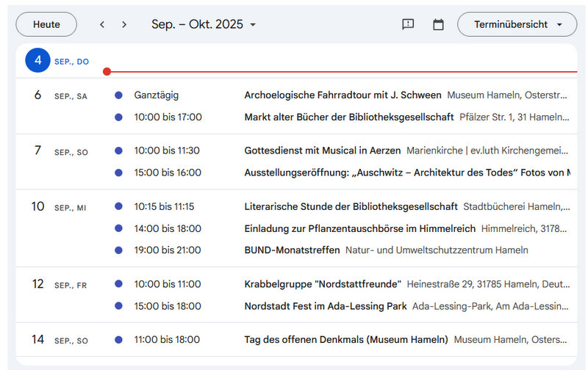Viewport: 588px width, 370px height.
Task: Jump to today with Heute button
Action: pos(46,24)
